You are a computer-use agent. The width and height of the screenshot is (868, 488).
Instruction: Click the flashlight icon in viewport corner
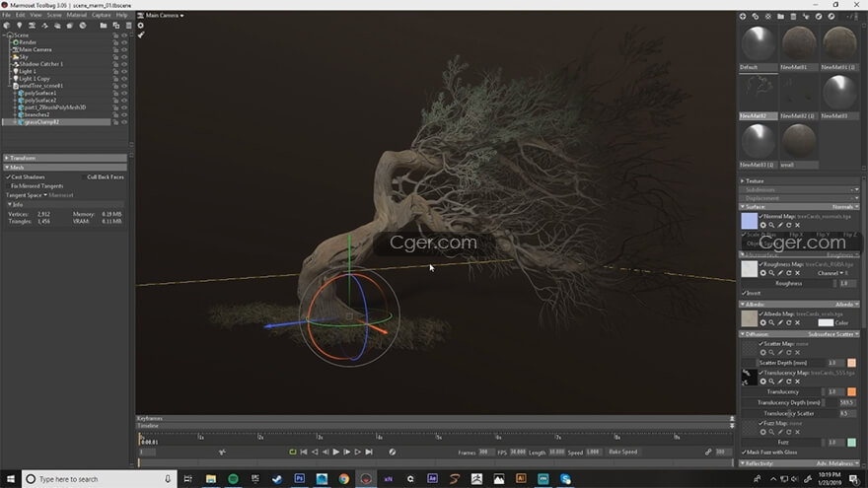pyautogui.click(x=141, y=35)
